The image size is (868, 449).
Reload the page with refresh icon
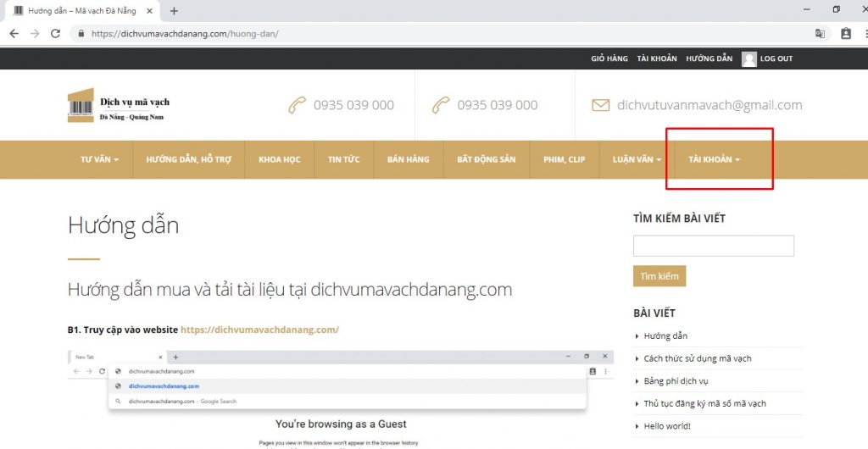55,34
